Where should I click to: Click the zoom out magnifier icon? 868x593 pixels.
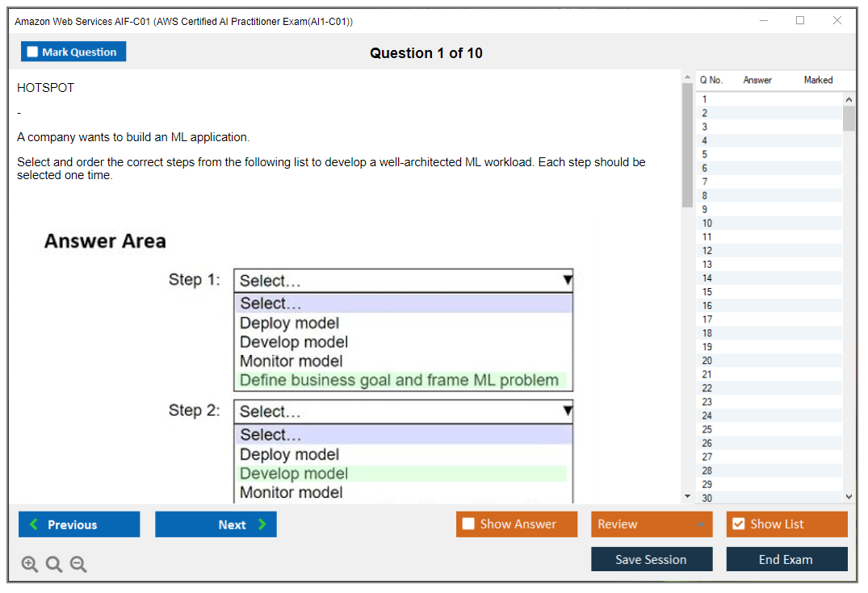pyautogui.click(x=78, y=565)
